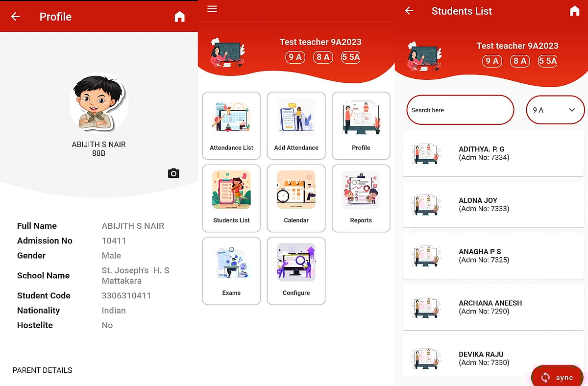This screenshot has width=588, height=386.
Task: Expand the 9 A class dropdown
Action: [555, 110]
